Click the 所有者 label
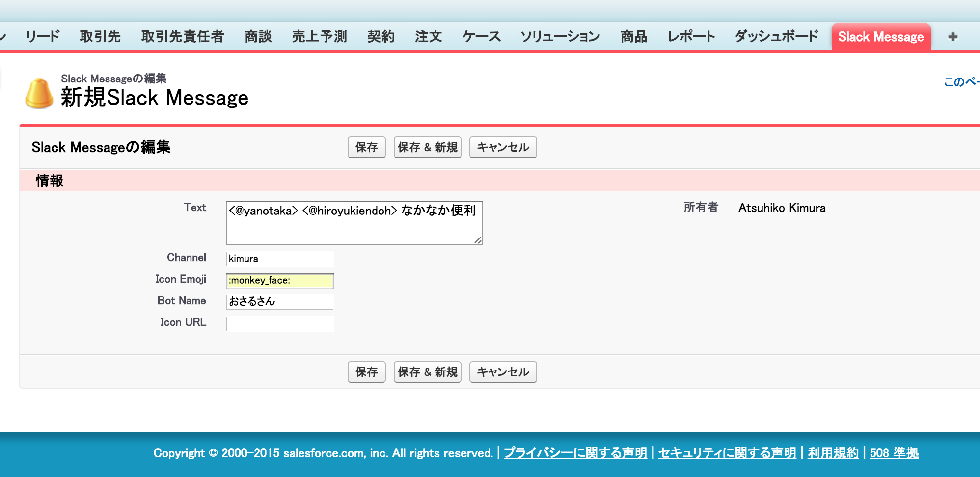The width and height of the screenshot is (980, 477). click(x=701, y=207)
